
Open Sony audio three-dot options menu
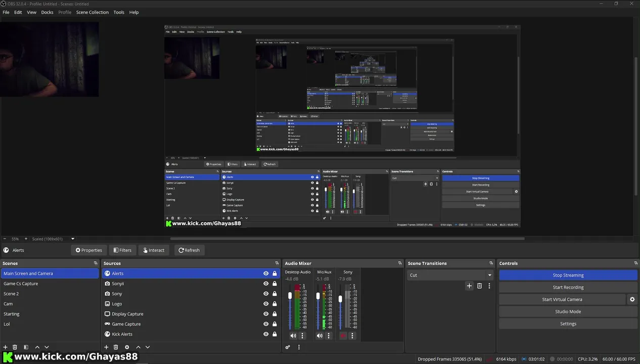352,336
